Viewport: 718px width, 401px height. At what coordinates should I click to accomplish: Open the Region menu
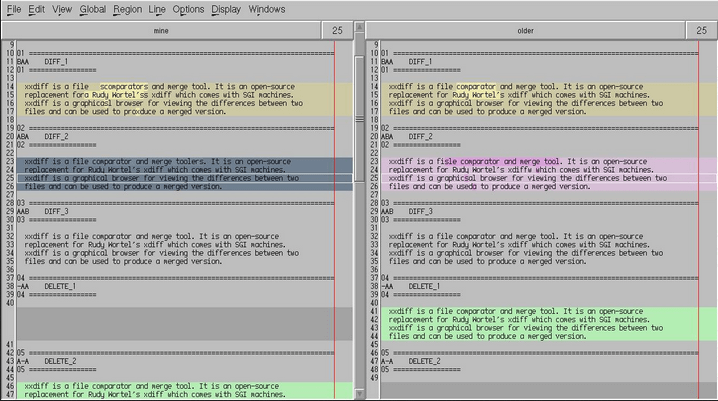coord(127,9)
